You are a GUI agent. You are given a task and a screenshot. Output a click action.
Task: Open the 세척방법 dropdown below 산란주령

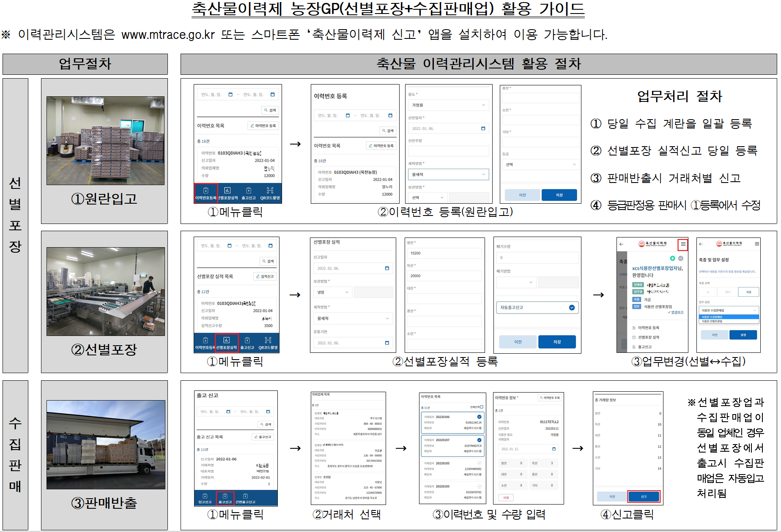(x=448, y=175)
